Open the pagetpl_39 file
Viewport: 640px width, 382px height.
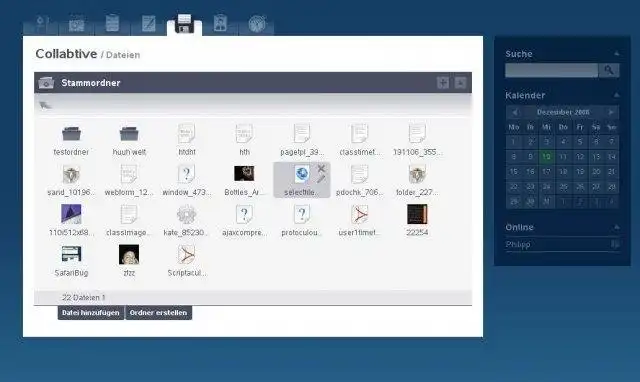tap(302, 133)
